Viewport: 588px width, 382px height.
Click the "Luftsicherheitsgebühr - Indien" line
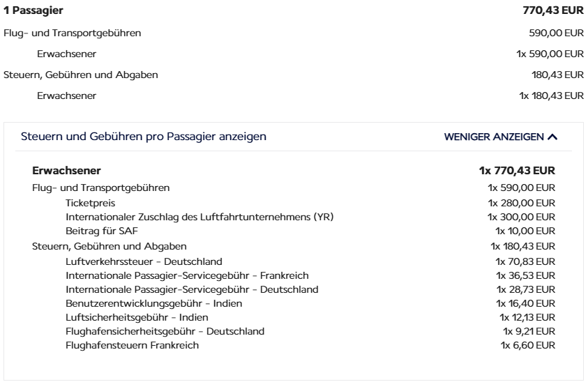click(x=135, y=317)
